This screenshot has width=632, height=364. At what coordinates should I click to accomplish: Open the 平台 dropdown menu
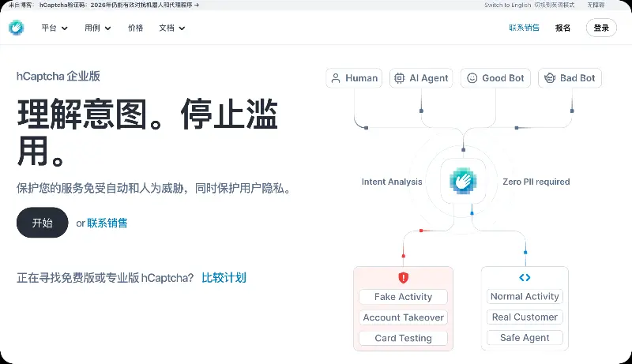55,28
